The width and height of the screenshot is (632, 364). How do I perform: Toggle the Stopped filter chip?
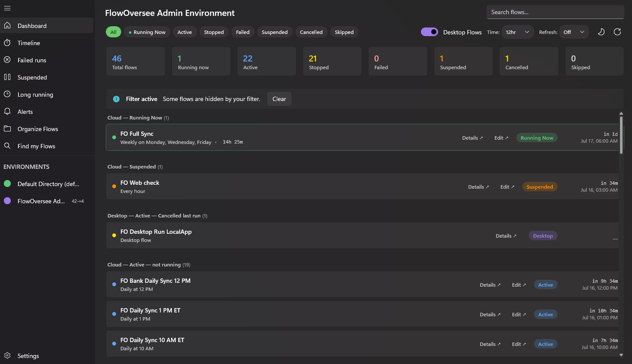pyautogui.click(x=214, y=32)
